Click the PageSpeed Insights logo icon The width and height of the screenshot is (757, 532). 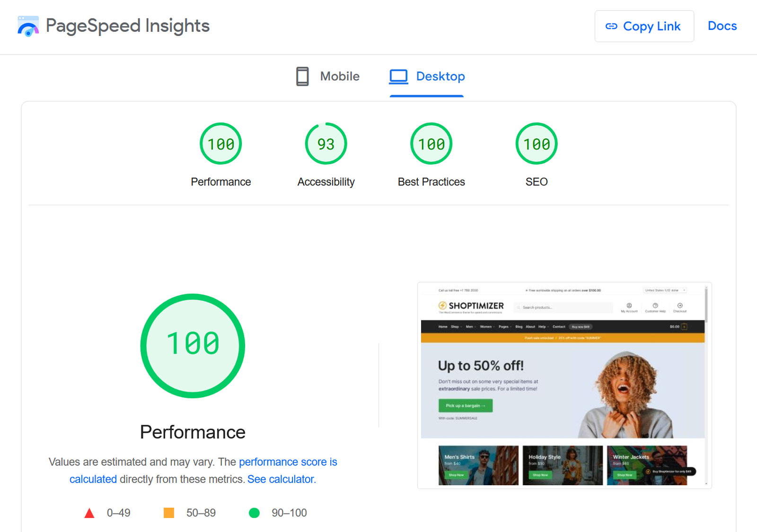[28, 26]
